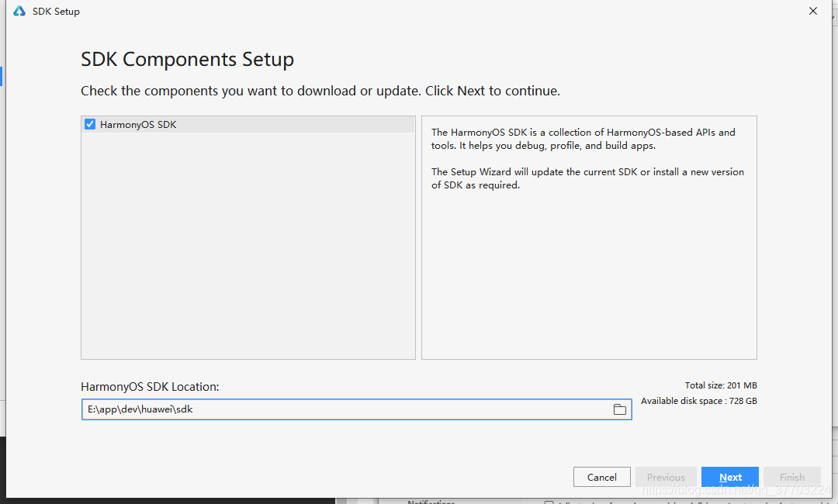This screenshot has height=504, width=838.
Task: Click the disabled Finish button
Action: pos(792,477)
